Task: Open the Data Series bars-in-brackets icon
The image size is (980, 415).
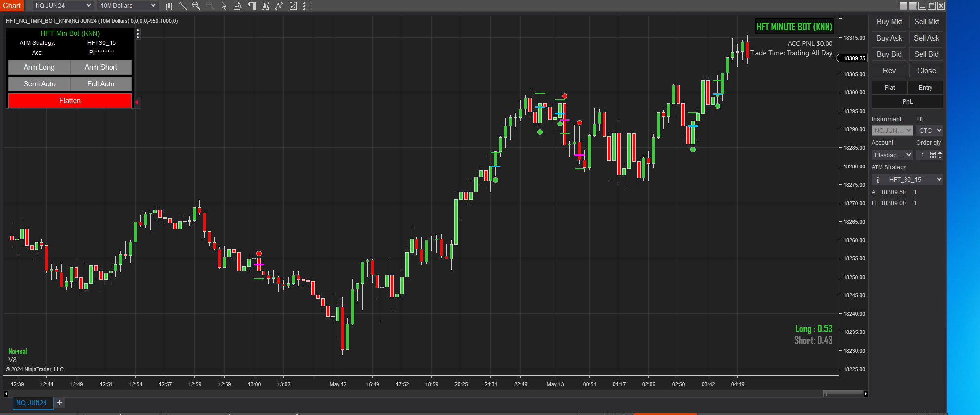Action: [265, 6]
